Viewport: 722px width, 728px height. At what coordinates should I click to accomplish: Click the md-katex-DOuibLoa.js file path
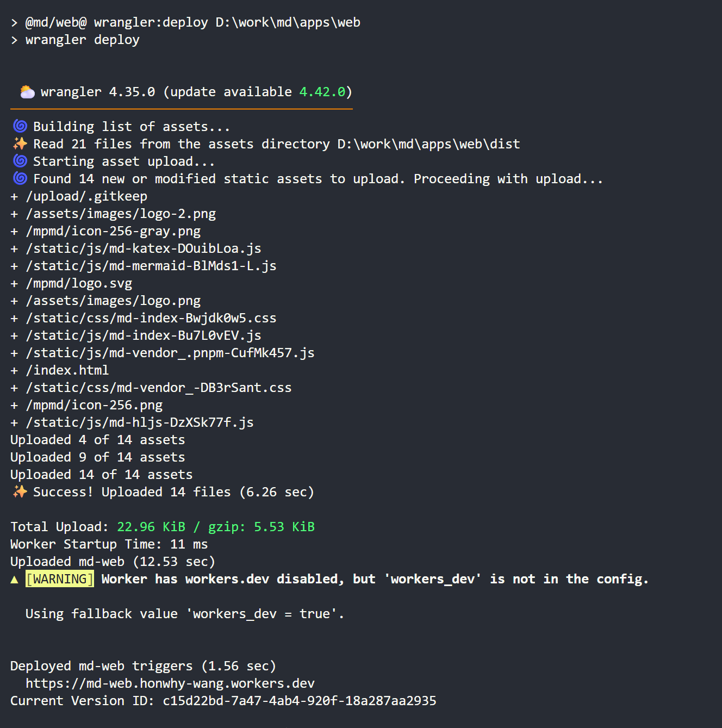tap(144, 248)
